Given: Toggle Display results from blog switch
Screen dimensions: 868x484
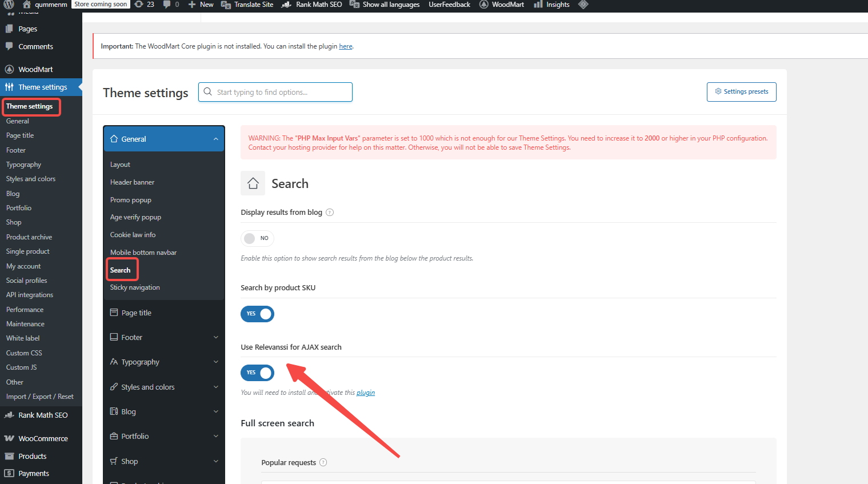Looking at the screenshot, I should point(257,238).
